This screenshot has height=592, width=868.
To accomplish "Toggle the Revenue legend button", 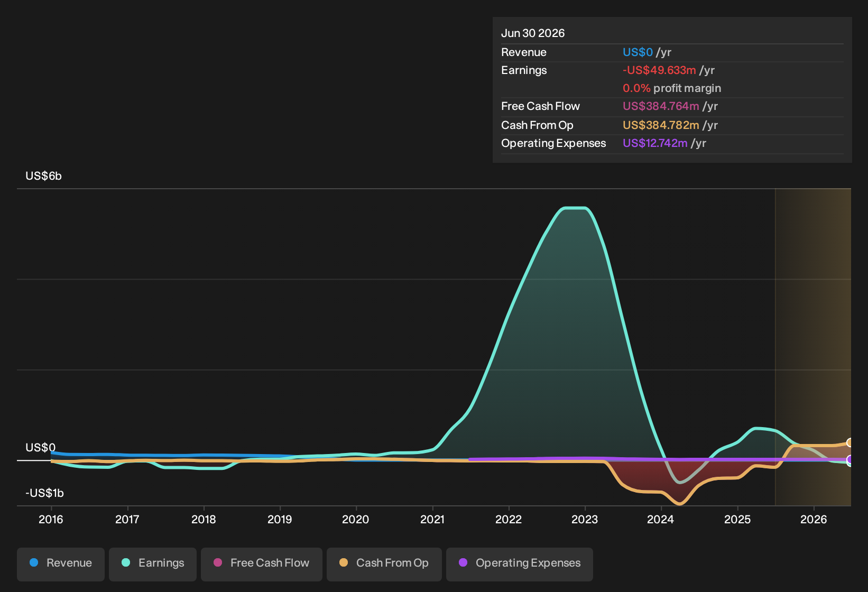I will [x=61, y=563].
